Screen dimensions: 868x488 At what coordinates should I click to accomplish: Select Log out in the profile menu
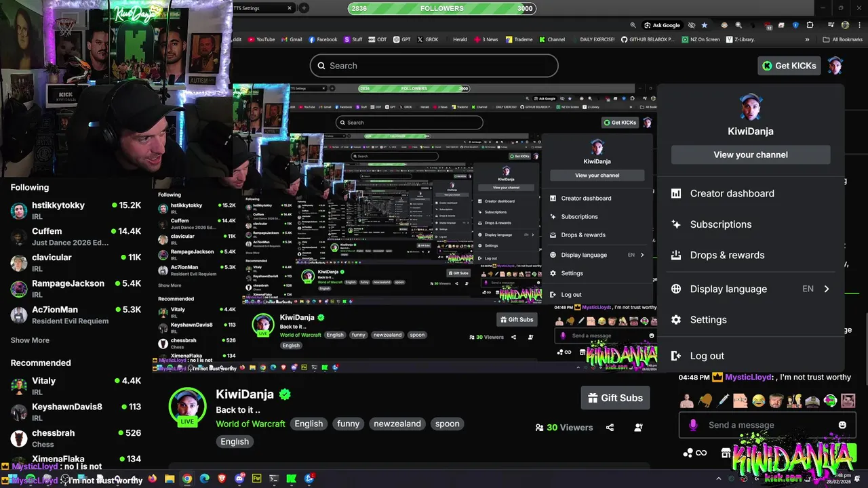tap(751, 356)
